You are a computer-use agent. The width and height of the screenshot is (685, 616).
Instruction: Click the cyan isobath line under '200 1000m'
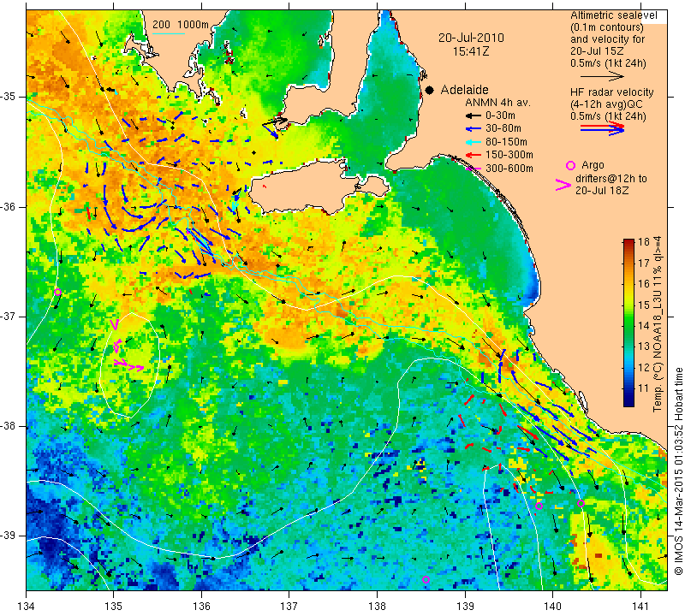(169, 33)
